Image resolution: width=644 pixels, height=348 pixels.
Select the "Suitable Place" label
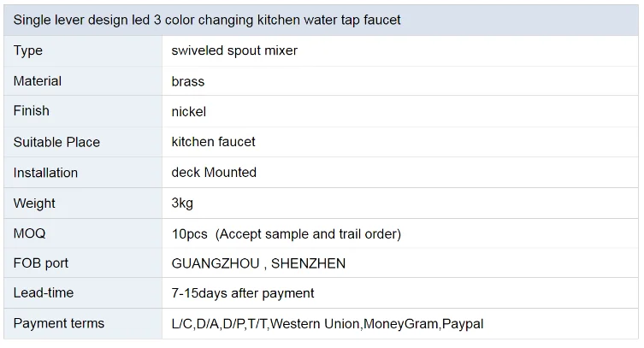point(56,142)
